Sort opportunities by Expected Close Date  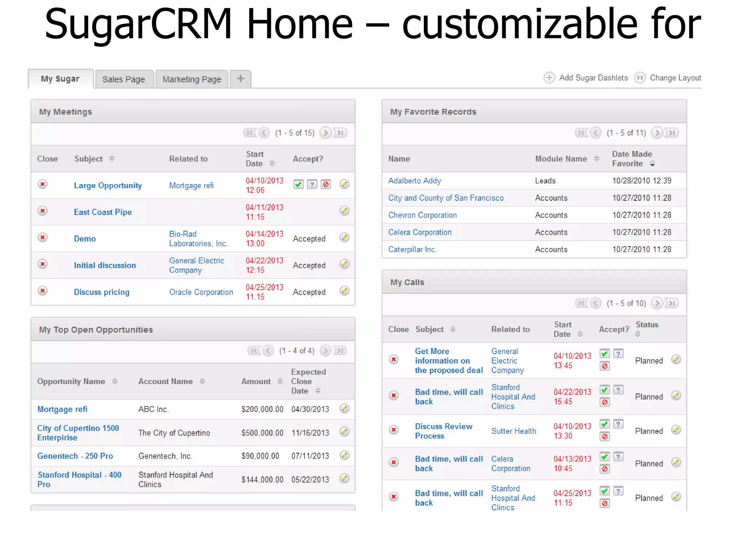pyautogui.click(x=318, y=390)
